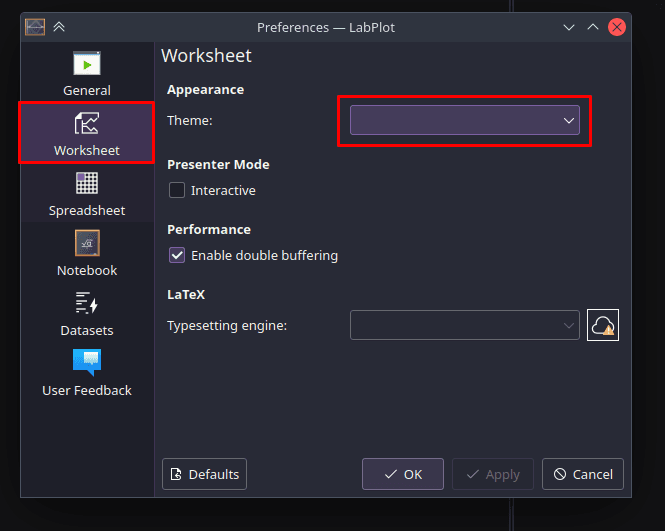Click the Worksheet page heading
Image resolution: width=665 pixels, height=531 pixels.
(x=207, y=56)
